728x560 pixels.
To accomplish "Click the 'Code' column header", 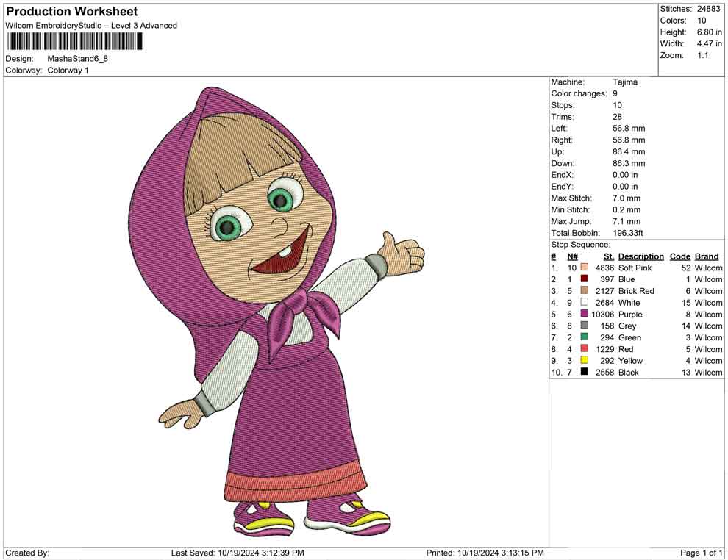I will (x=679, y=256).
